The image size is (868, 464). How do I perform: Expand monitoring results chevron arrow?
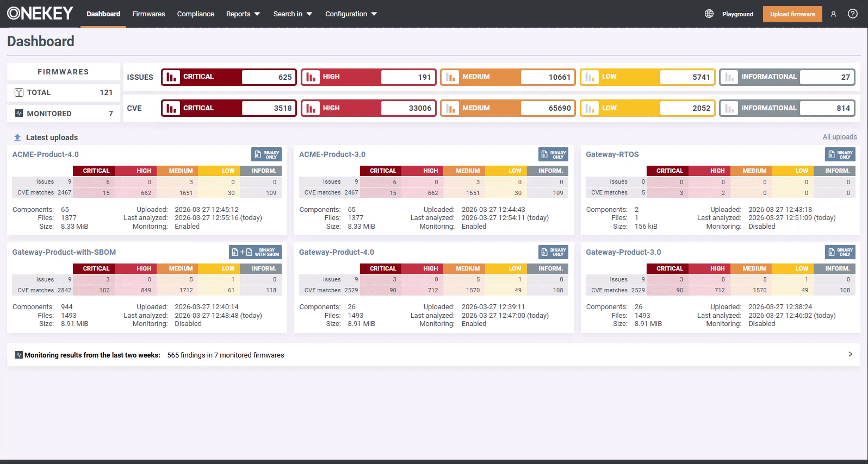click(x=850, y=354)
